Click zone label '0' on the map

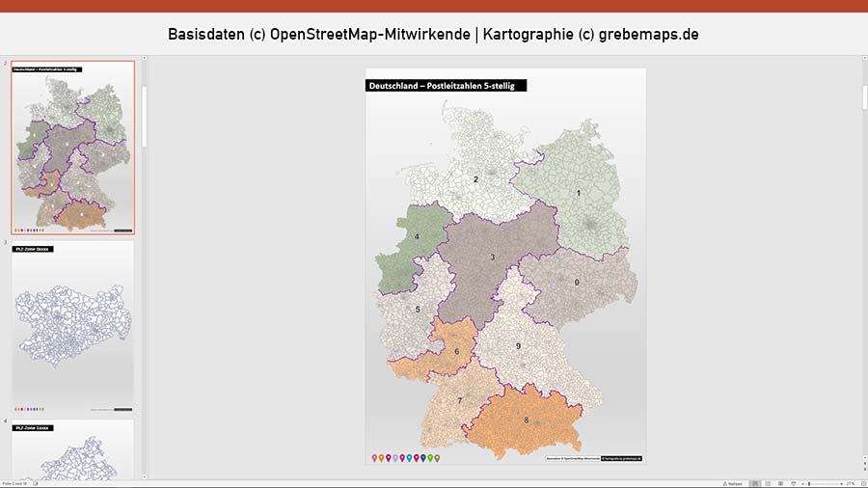pyautogui.click(x=577, y=283)
